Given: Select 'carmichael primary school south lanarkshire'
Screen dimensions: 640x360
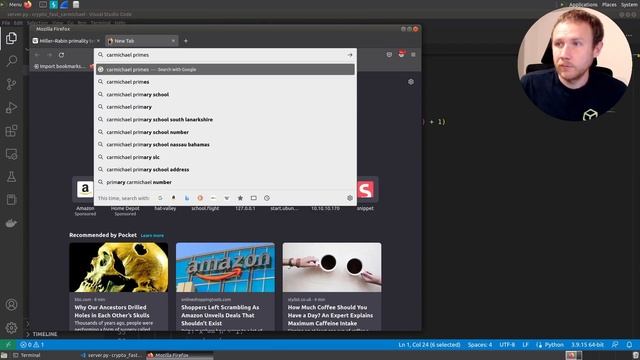Looking at the screenshot, I should [x=225, y=120].
